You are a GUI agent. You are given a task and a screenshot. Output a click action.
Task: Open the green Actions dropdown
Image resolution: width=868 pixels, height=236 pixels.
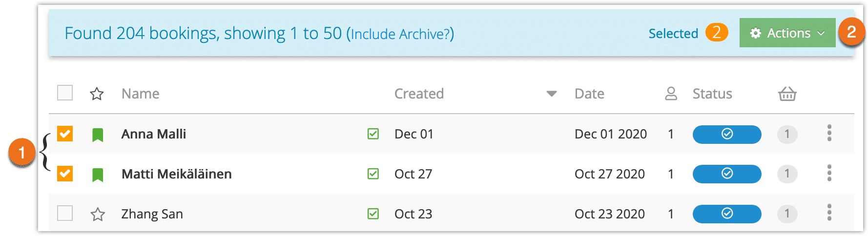787,33
